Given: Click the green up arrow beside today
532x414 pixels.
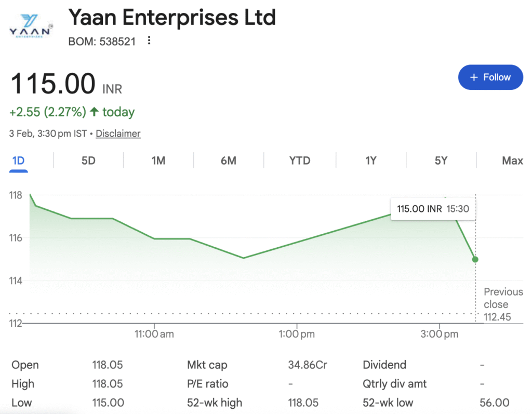Looking at the screenshot, I should [94, 112].
